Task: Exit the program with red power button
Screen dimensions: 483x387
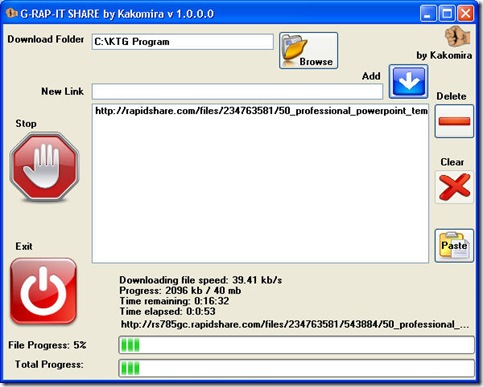Action: (43, 291)
